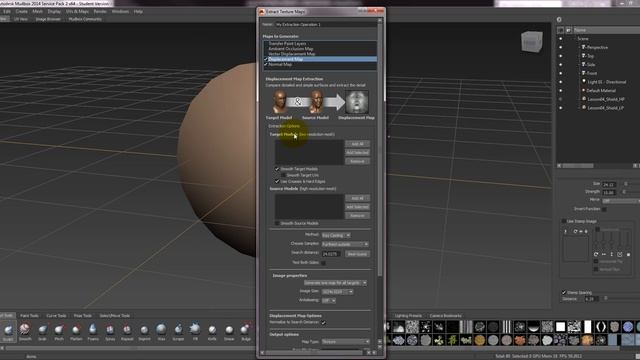The height and width of the screenshot is (360, 640).
Task: Select the Spray sculpt tool
Action: click(x=110, y=331)
